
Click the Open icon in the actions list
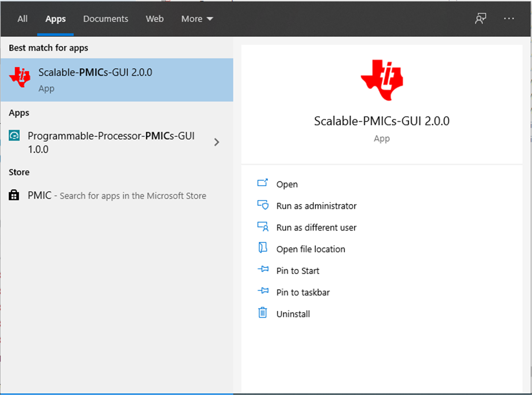point(263,183)
